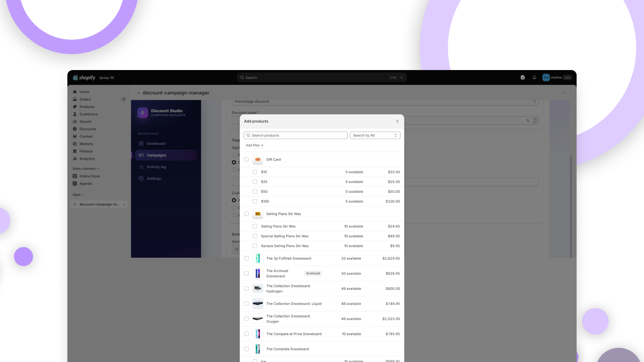Screen dimensions: 644x362
Task: Click the Online Store icon
Action: (75, 176)
